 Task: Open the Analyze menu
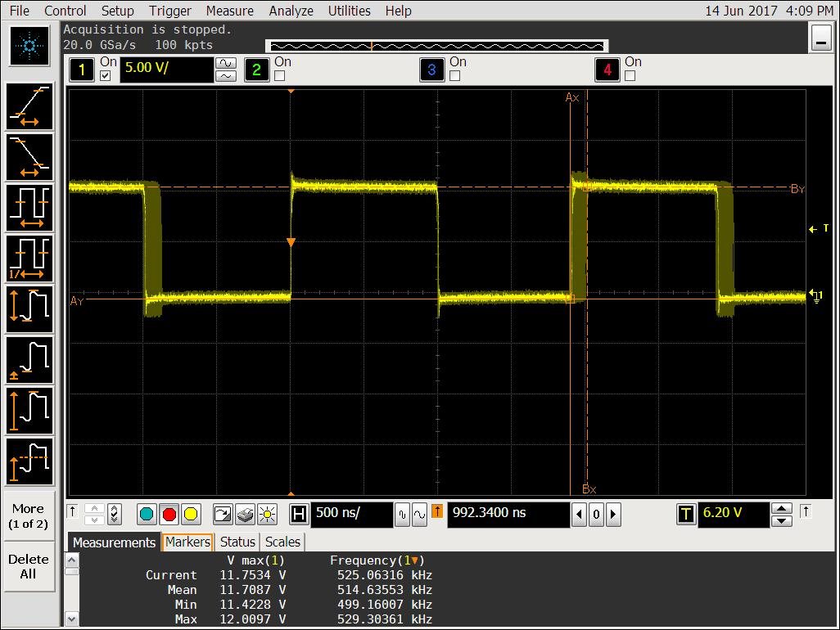point(291,11)
